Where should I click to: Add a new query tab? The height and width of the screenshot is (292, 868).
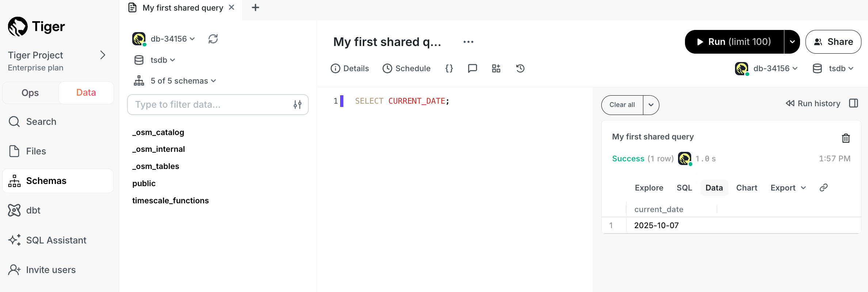pyautogui.click(x=255, y=7)
